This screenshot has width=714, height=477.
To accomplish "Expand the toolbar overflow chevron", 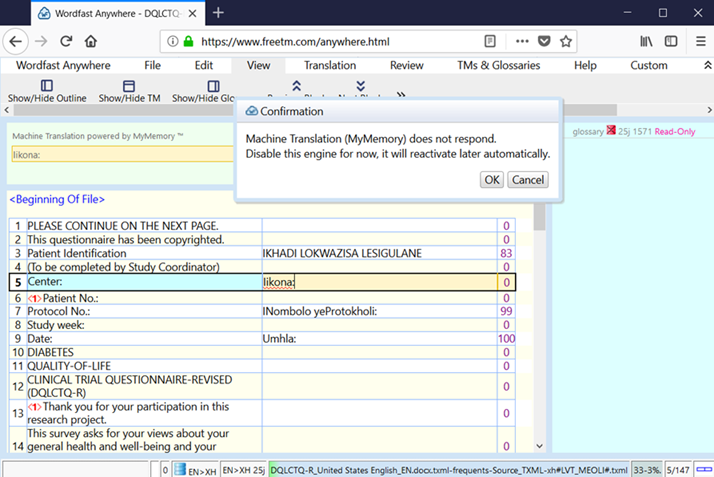I will tap(401, 95).
